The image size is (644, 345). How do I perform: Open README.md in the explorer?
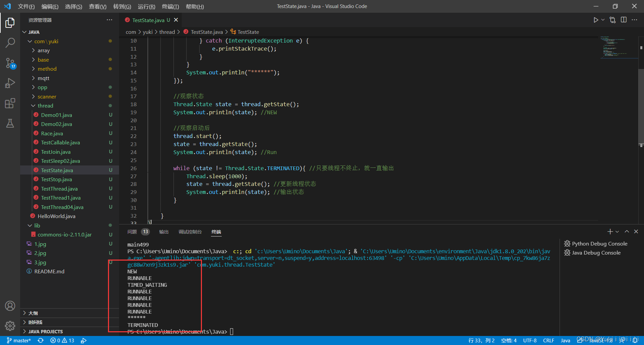pos(69,271)
